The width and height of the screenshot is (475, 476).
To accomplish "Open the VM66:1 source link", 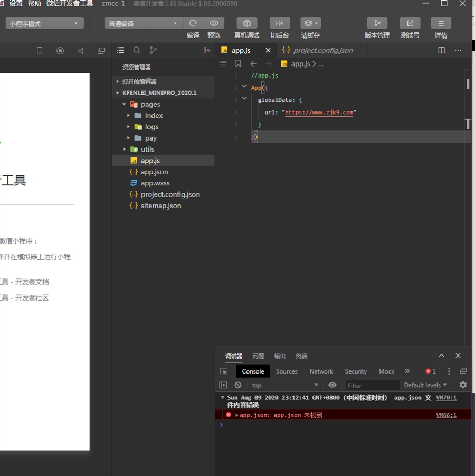I will point(446,415).
